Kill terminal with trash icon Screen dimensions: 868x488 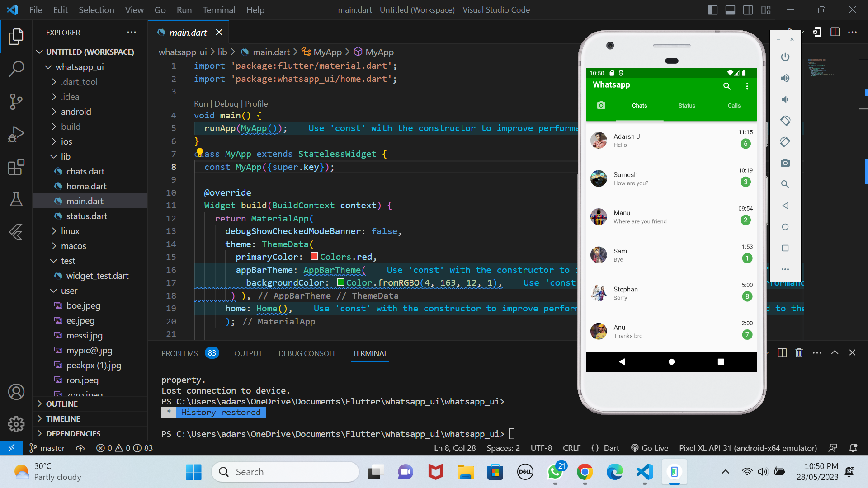pos(799,353)
